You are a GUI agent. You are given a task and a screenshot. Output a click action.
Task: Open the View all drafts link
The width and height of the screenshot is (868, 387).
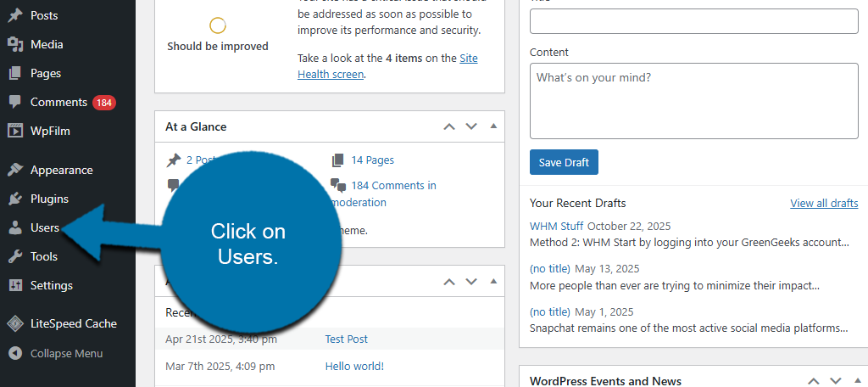[823, 203]
